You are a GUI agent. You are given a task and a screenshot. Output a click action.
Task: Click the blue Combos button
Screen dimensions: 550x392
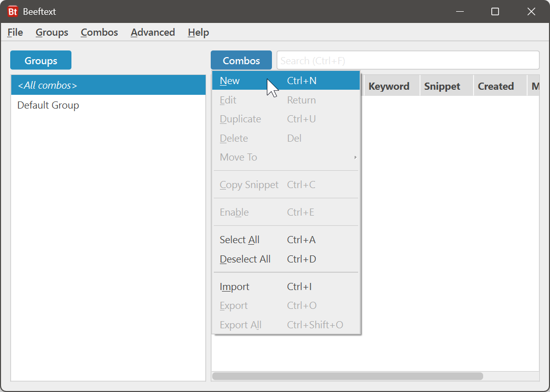(x=241, y=60)
